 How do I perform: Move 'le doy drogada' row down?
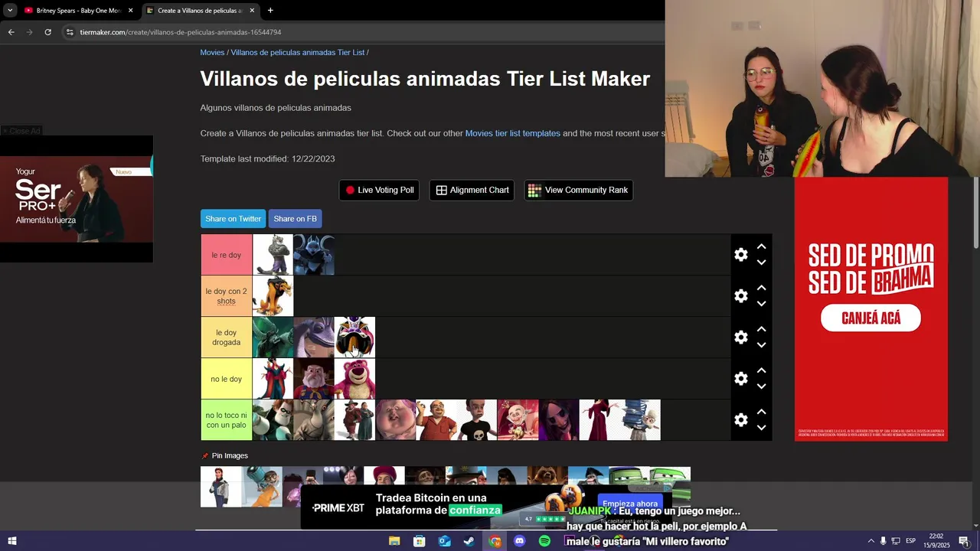[761, 345]
